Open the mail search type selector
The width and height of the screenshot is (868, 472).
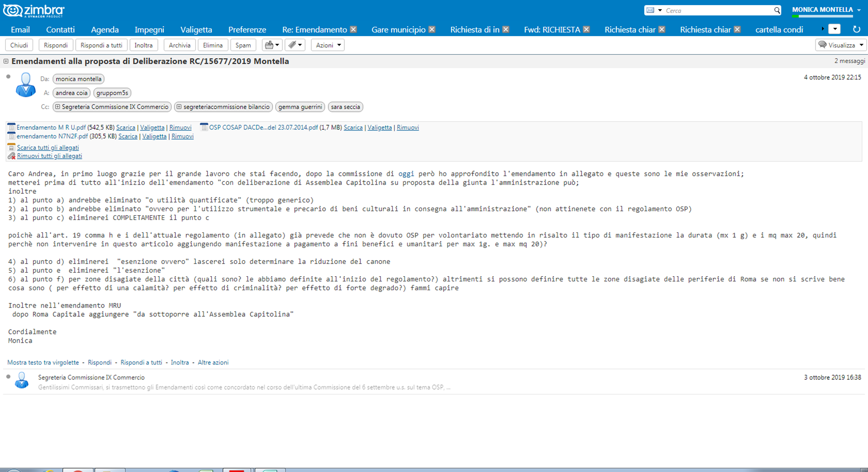pos(654,10)
